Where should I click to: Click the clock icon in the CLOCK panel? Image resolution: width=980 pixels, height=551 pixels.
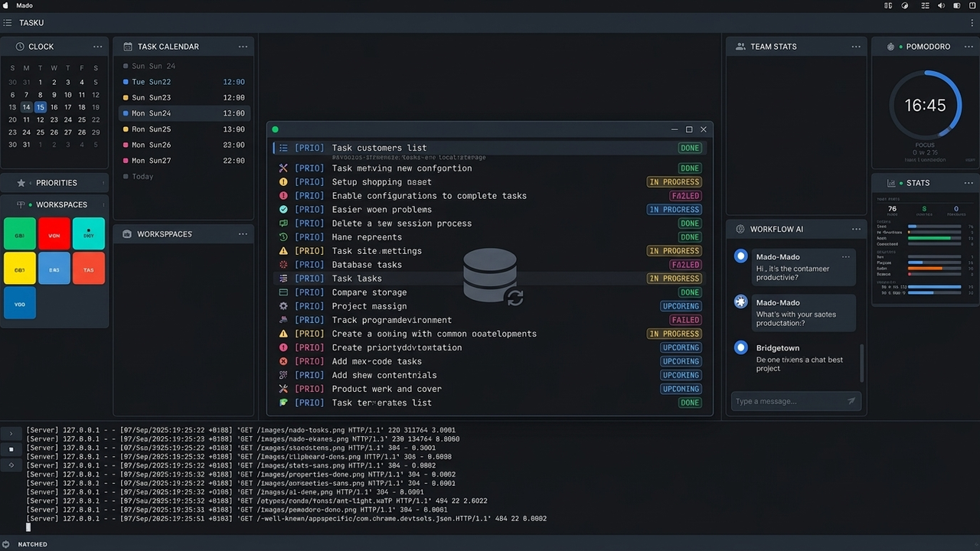[20, 47]
